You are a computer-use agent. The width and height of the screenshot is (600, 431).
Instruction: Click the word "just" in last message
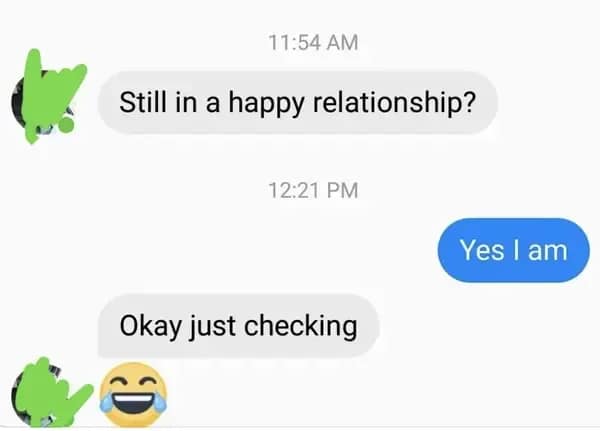tap(213, 327)
